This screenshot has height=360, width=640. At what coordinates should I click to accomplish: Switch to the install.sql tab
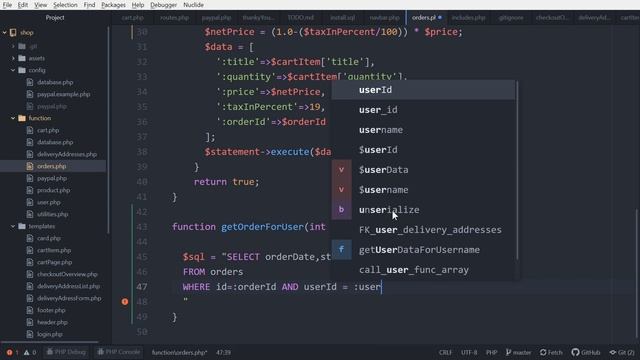[342, 18]
